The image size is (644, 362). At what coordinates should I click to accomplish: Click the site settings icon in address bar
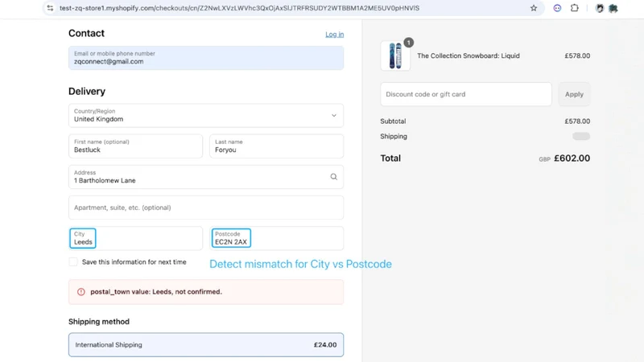(x=50, y=8)
